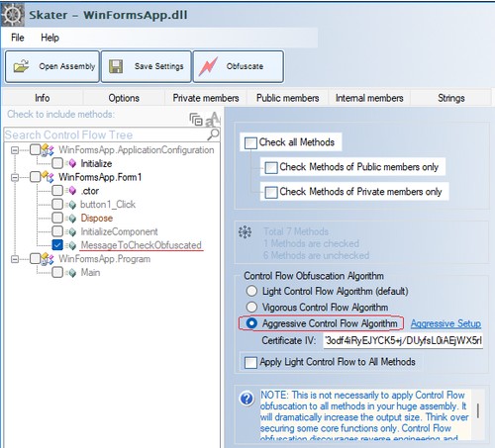
Task: Click the Main method icon
Action: click(x=70, y=273)
